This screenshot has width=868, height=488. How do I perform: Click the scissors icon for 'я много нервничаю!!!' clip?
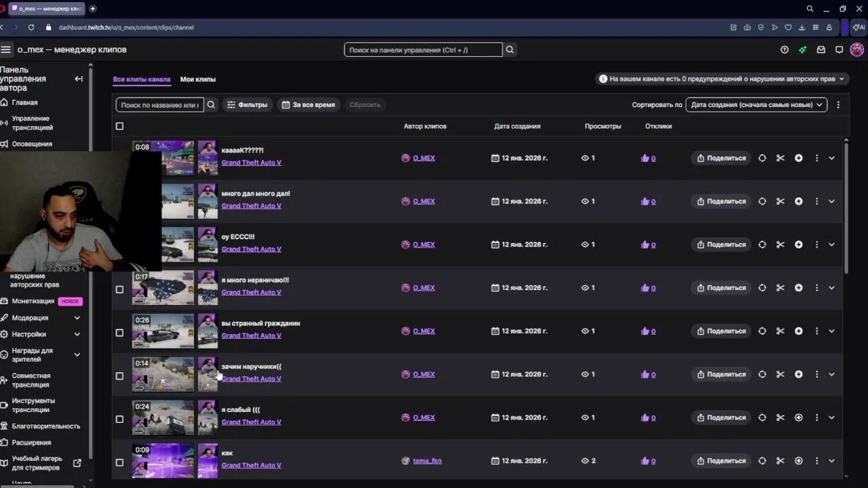[781, 288]
